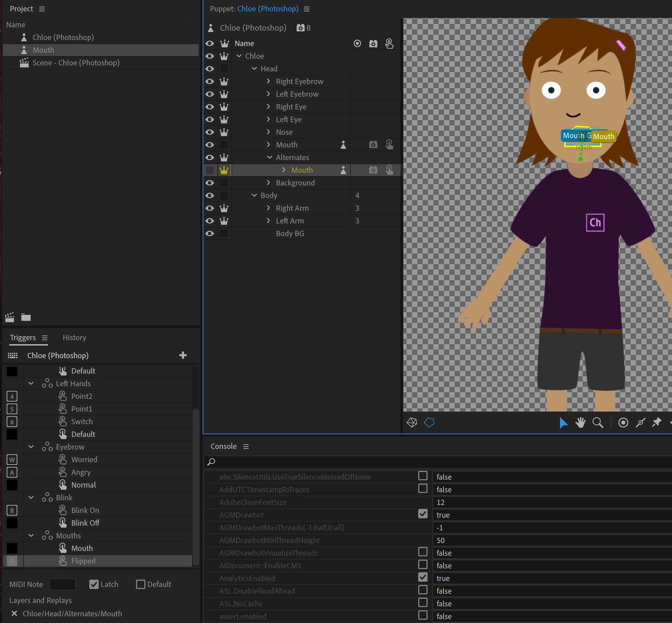Add new trigger with plus icon

pyautogui.click(x=183, y=355)
